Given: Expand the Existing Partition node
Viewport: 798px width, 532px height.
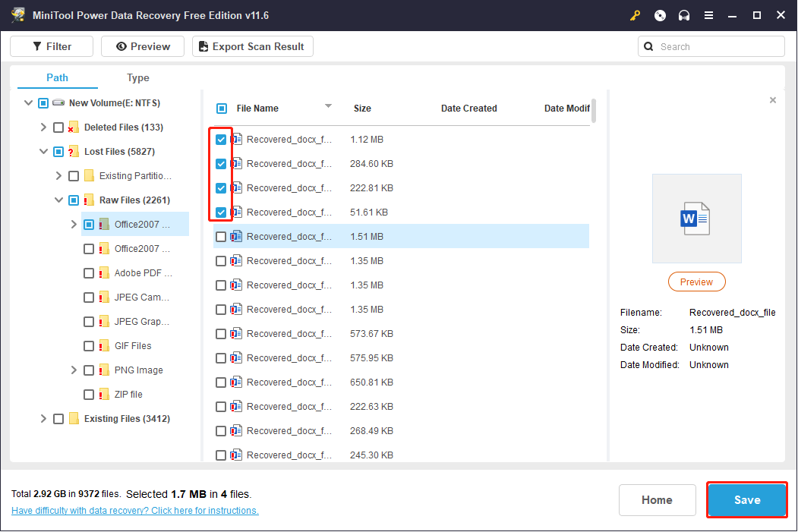Looking at the screenshot, I should click(58, 175).
